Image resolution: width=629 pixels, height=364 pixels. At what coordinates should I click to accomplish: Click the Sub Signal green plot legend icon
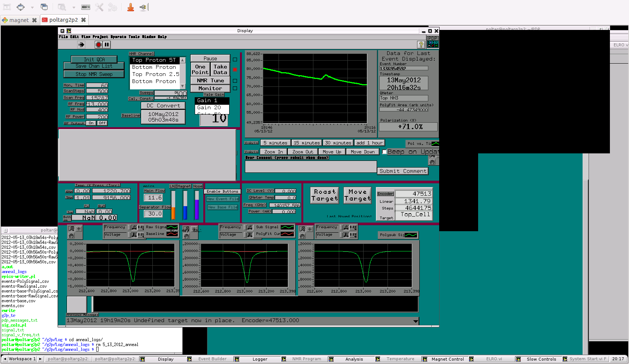pos(287,227)
